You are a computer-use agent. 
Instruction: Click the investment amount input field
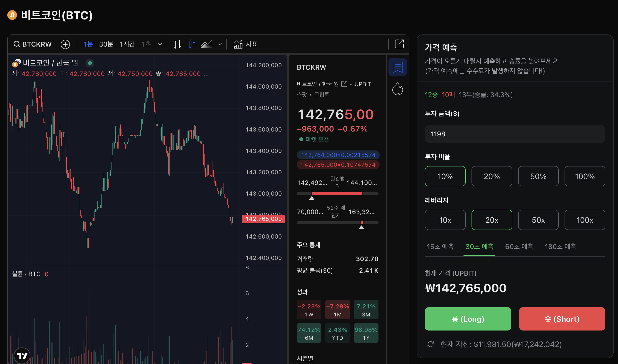click(515, 134)
